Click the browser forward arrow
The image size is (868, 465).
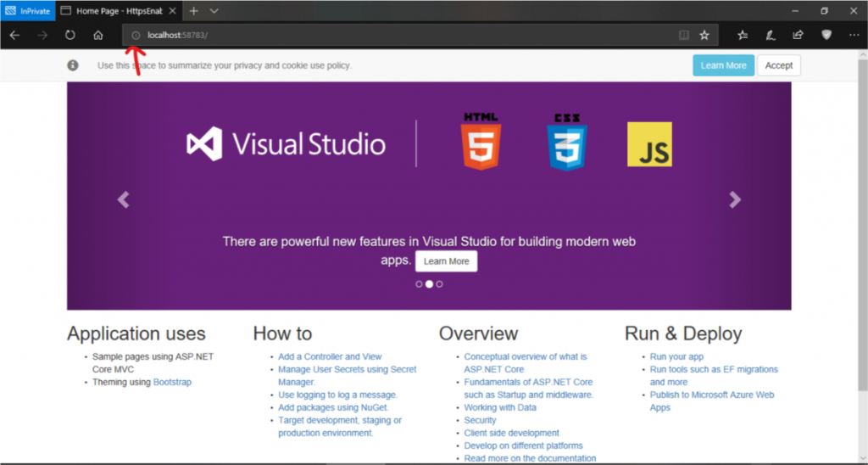click(x=42, y=35)
